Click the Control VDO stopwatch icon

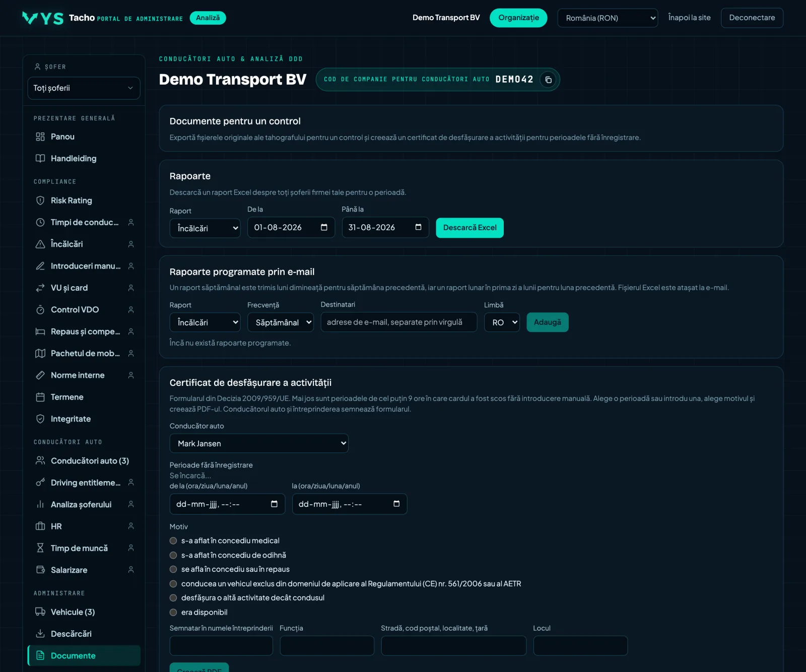40,309
